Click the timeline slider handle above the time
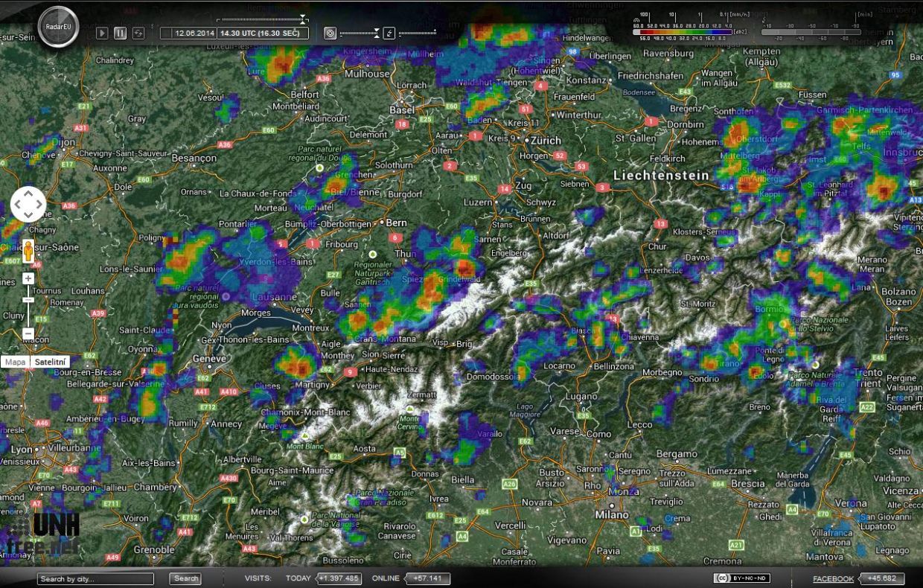Screen dimensions: 923x588 pyautogui.click(x=303, y=19)
